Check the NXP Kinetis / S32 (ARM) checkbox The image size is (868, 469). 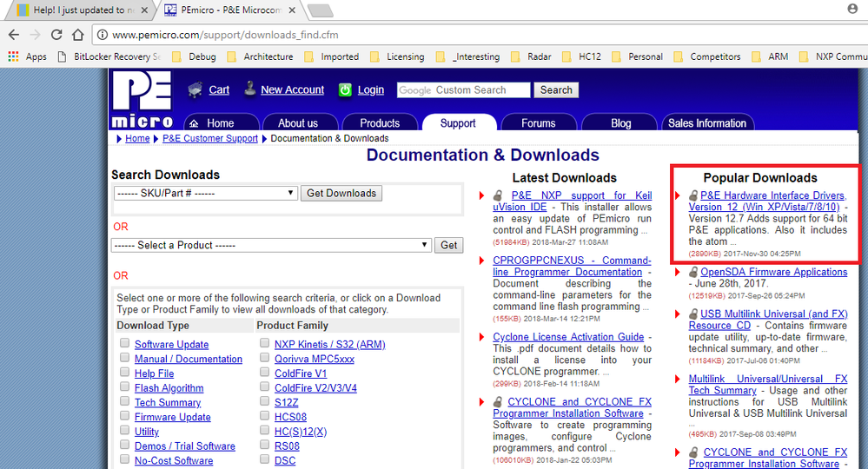click(265, 343)
